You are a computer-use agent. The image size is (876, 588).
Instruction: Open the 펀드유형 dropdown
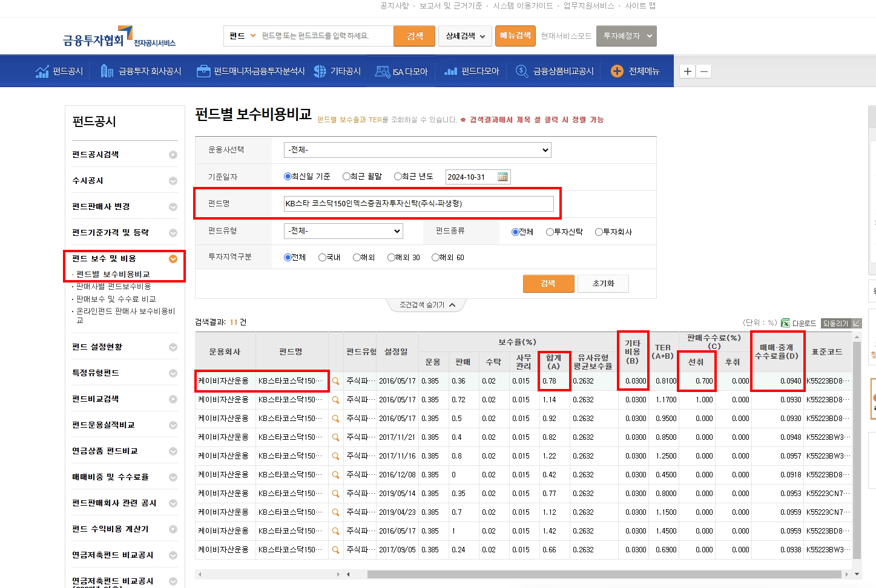pos(344,231)
